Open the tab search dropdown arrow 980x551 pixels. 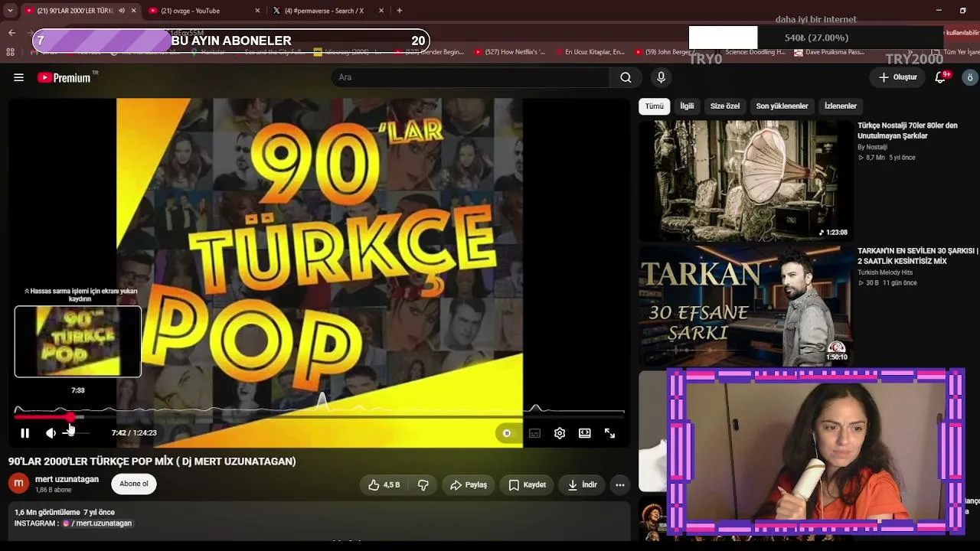click(x=10, y=11)
